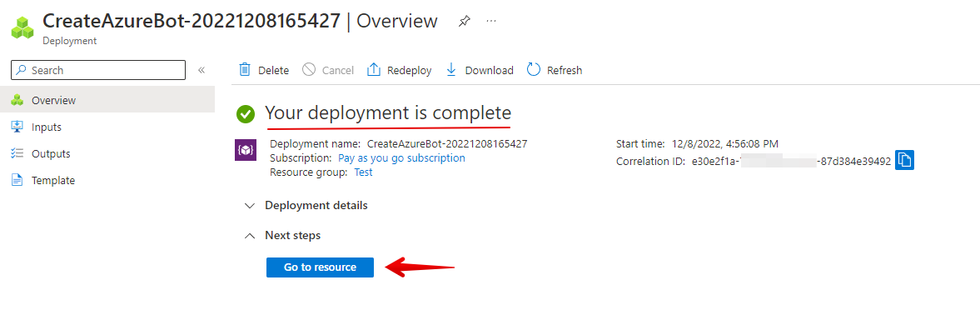Screen dimensions: 980x325
Task: Collapse the Next steps section
Action: [282, 236]
